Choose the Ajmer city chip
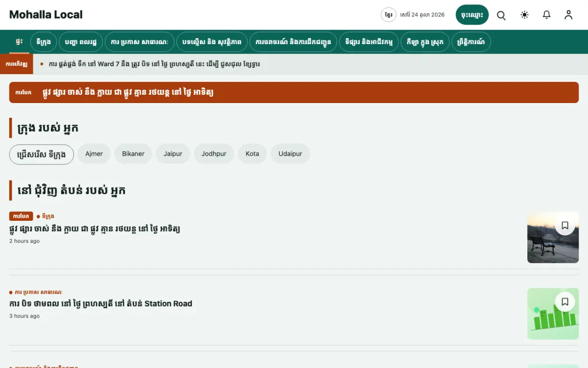The image size is (588, 368). click(x=94, y=154)
